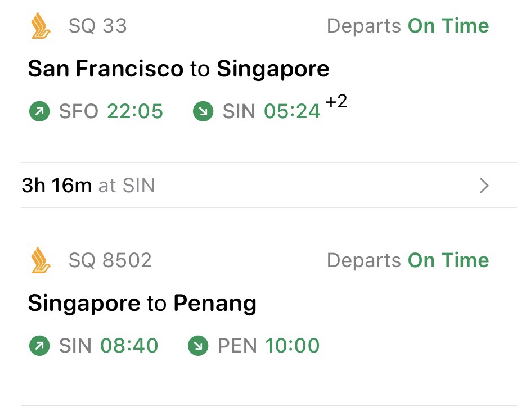Expand the layover chevron at SIN
The width and height of the screenshot is (517, 420).
click(483, 186)
